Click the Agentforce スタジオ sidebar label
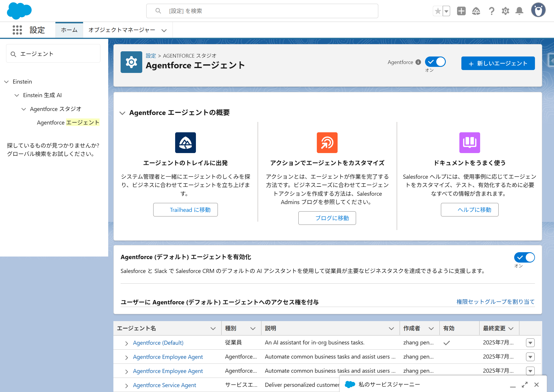This screenshot has height=392, width=554. 56,109
